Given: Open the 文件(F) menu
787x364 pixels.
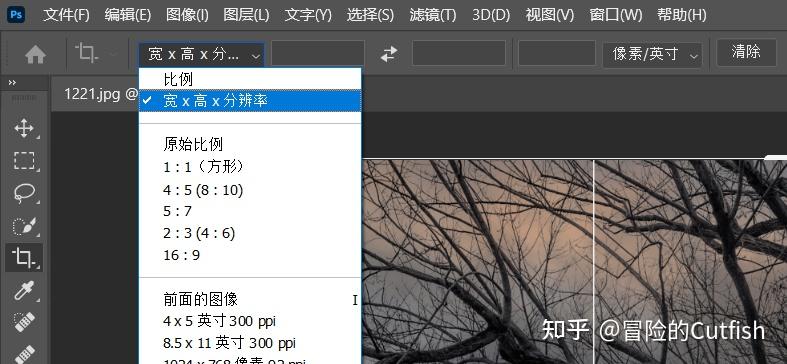Looking at the screenshot, I should tap(66, 15).
